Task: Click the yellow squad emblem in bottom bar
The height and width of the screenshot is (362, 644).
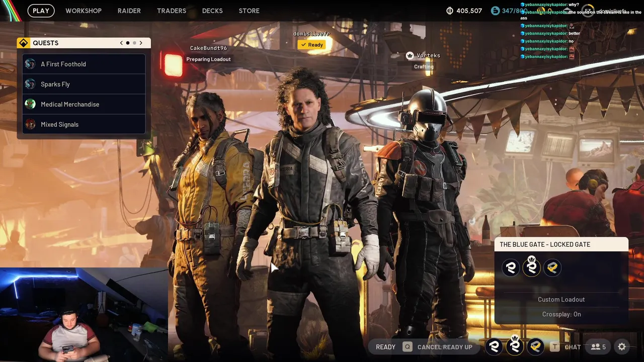Action: (x=535, y=346)
